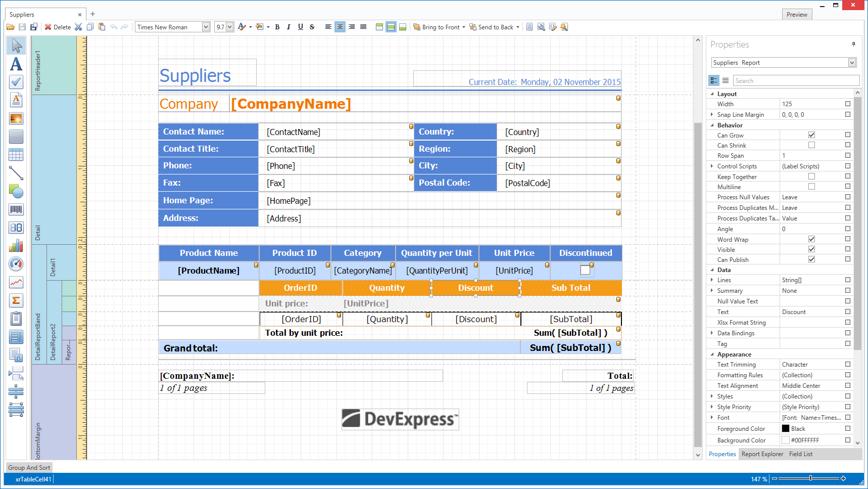
Task: Apply center text alignment
Action: [x=340, y=27]
